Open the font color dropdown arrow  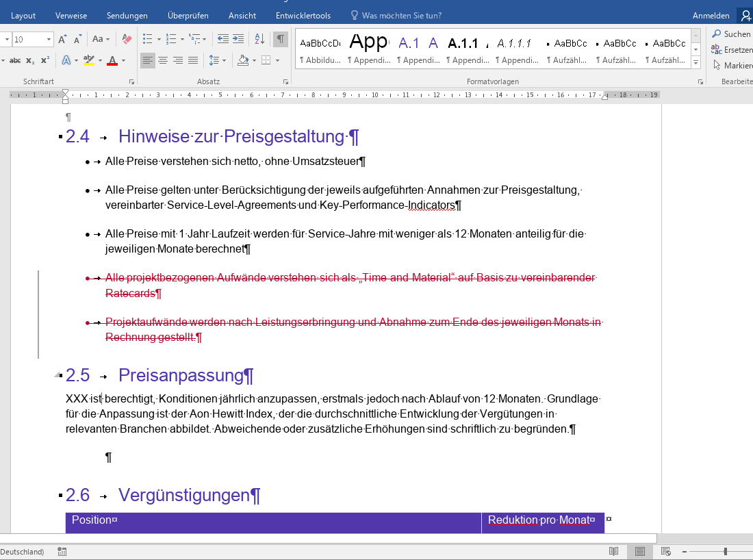(x=123, y=60)
